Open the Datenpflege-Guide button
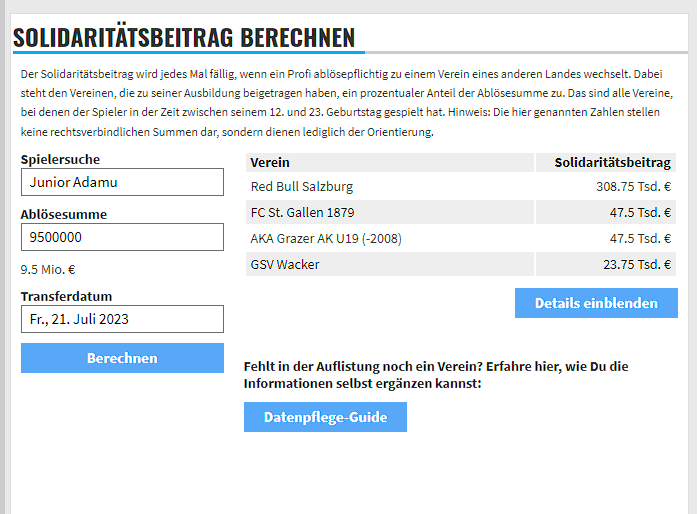The width and height of the screenshot is (697, 514). (x=325, y=417)
